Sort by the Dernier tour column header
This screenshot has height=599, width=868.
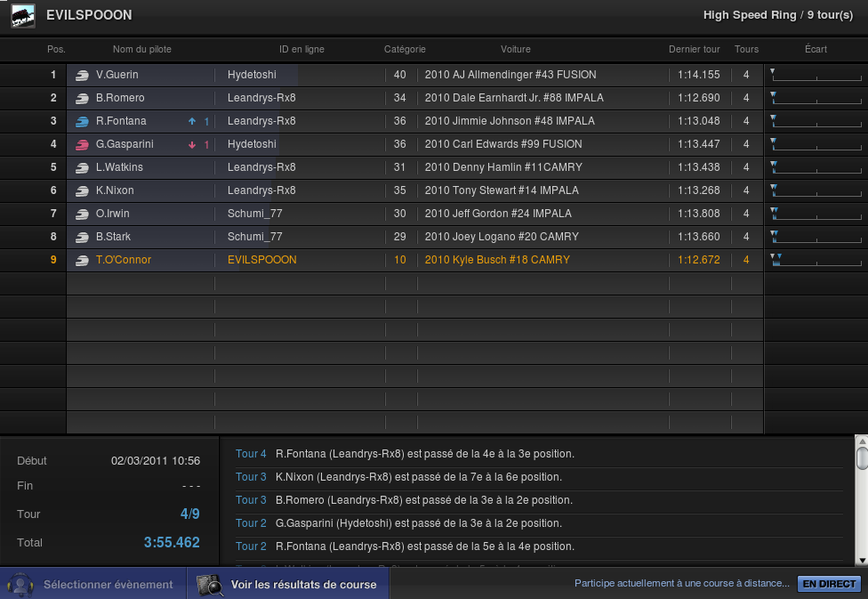click(694, 50)
